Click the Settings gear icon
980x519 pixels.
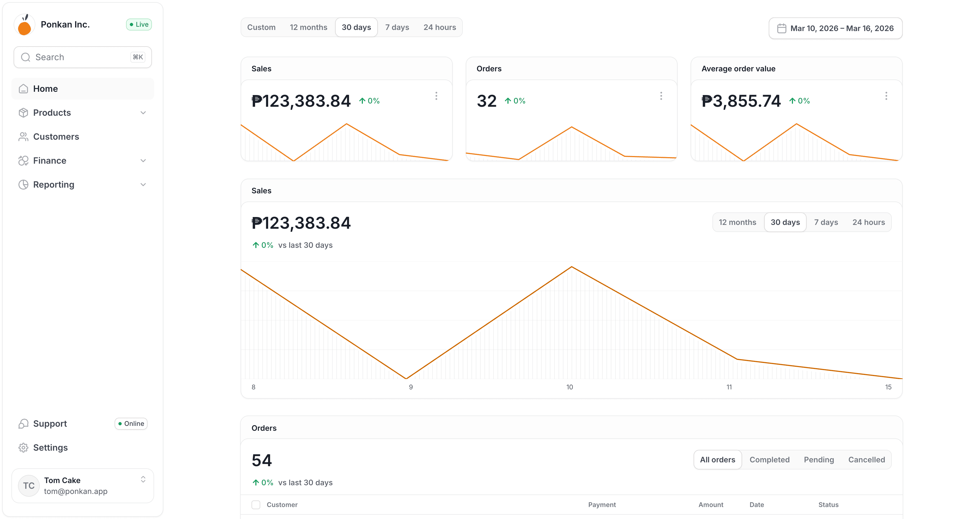tap(24, 447)
